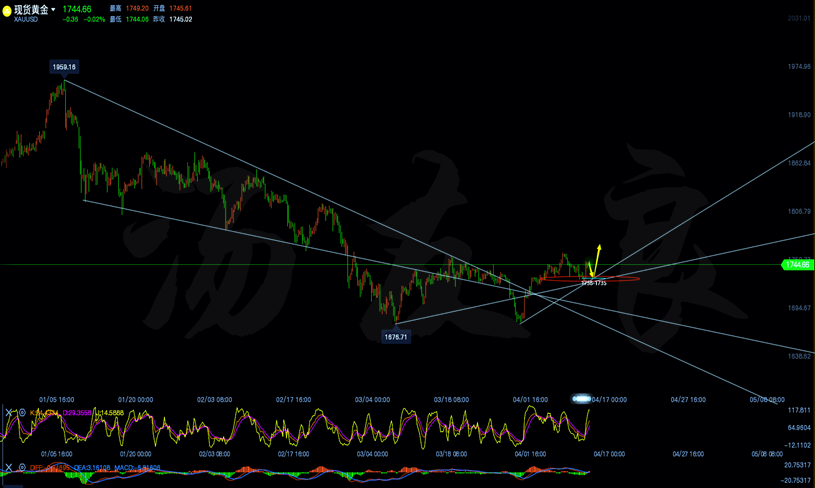Click the -0.02% percent change value
The width and height of the screenshot is (815, 488).
point(94,19)
